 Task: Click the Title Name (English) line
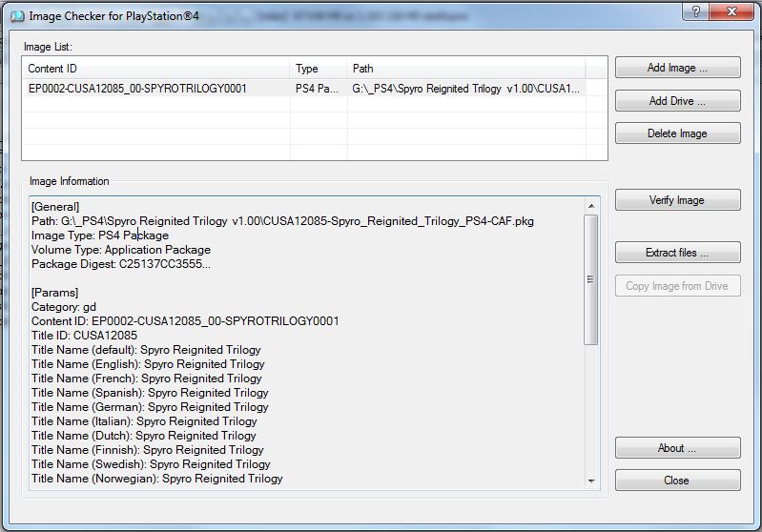pos(148,364)
